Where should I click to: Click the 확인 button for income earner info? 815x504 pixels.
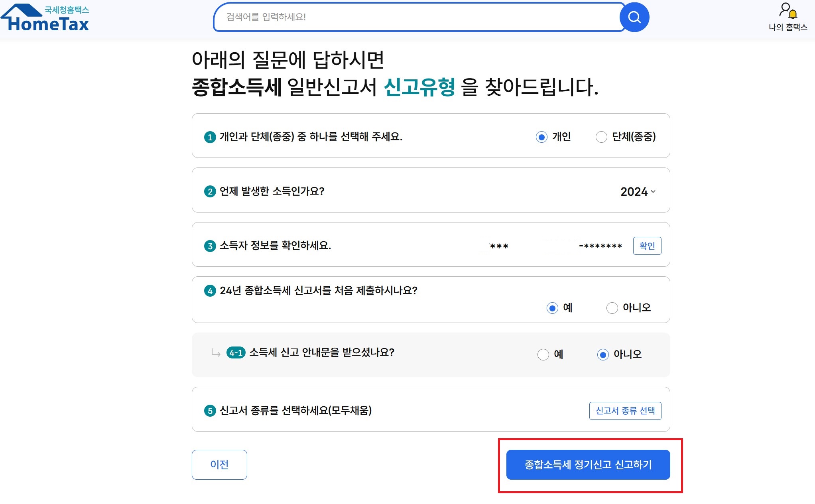point(647,246)
